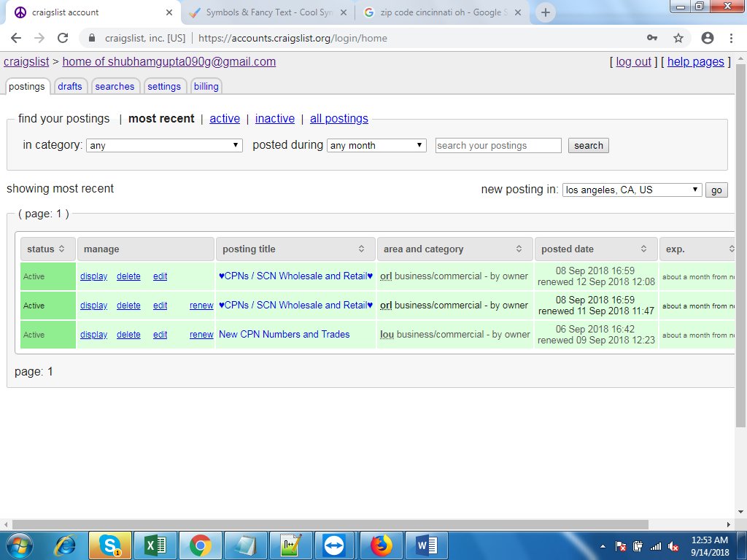
Task: Open the 'in category' dropdown
Action: (164, 145)
